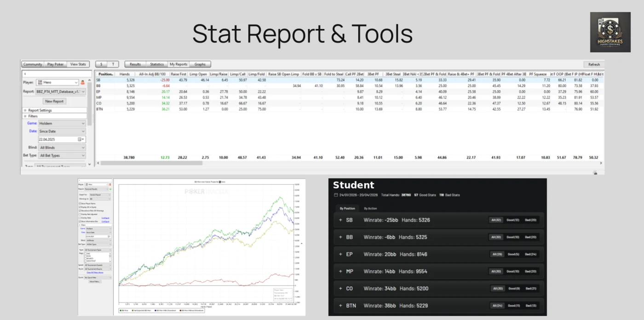Sort by the Position column header
This screenshot has height=320, width=644.
105,74
